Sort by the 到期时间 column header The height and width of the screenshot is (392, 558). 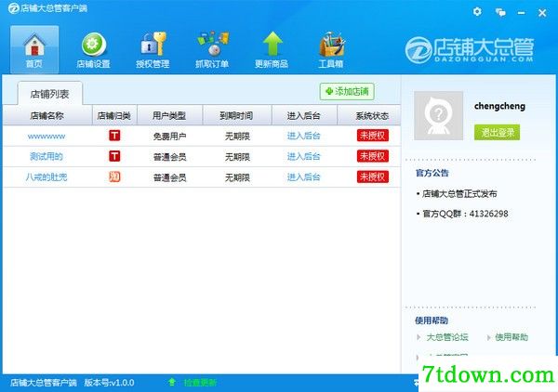pyautogui.click(x=236, y=115)
